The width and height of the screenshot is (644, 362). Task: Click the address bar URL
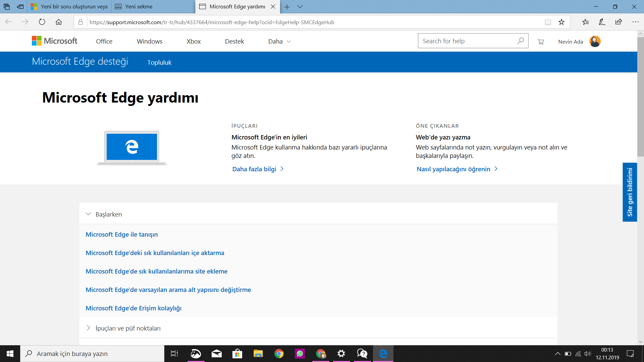(x=212, y=22)
